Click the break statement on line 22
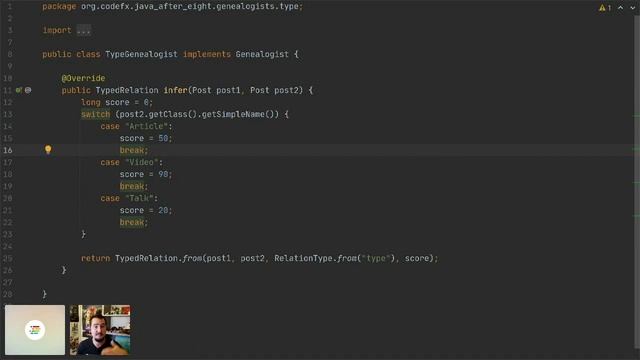The height and width of the screenshot is (360, 640). coord(133,222)
